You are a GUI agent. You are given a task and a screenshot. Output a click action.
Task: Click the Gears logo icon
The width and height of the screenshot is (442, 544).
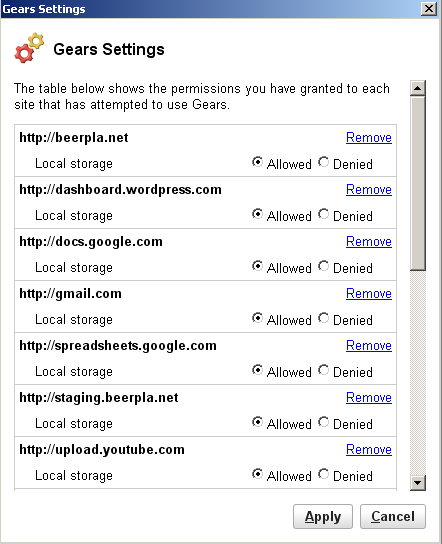pyautogui.click(x=29, y=48)
